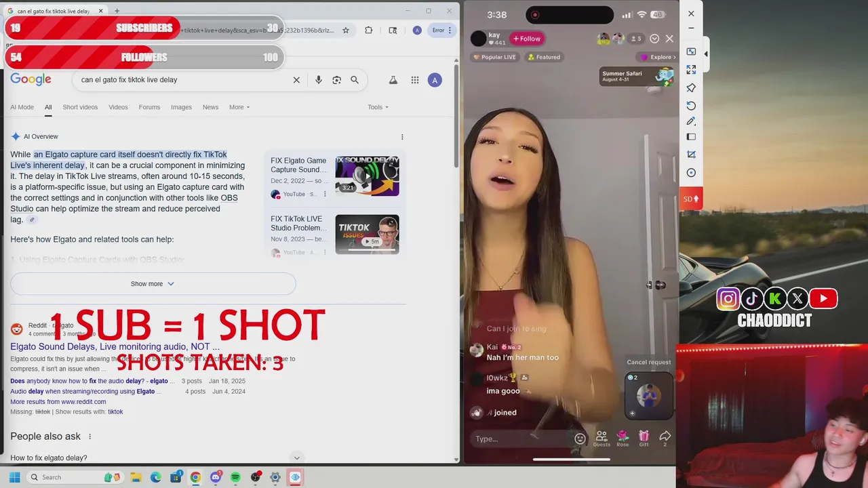
Task: Open the Guests panel in TikTok live
Action: tap(601, 439)
